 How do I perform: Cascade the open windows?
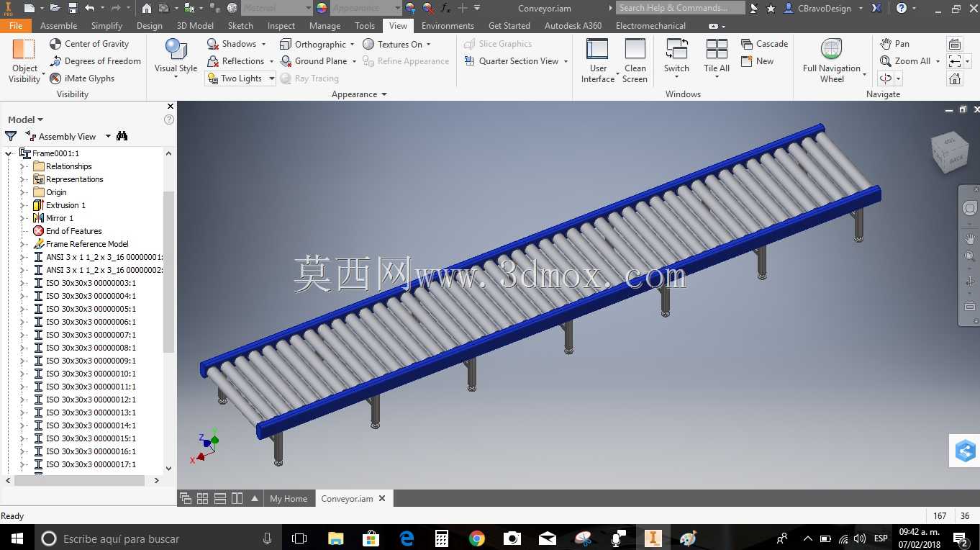tap(765, 44)
